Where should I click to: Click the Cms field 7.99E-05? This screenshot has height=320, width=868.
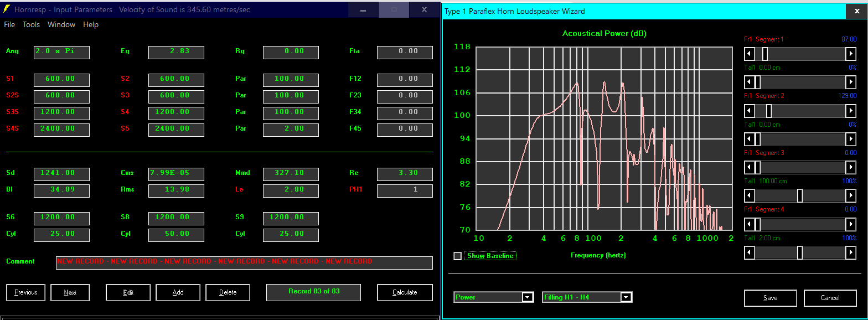176,174
